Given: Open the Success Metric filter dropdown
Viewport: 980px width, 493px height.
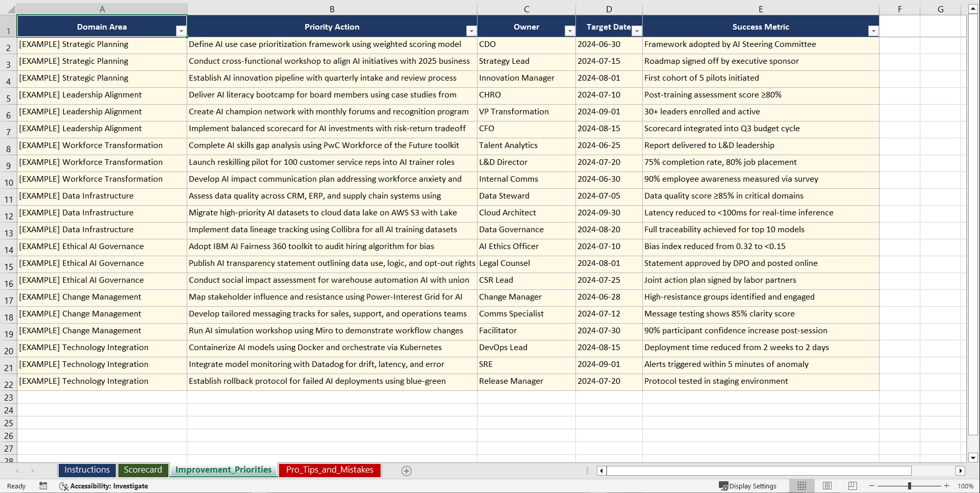Looking at the screenshot, I should click(873, 31).
